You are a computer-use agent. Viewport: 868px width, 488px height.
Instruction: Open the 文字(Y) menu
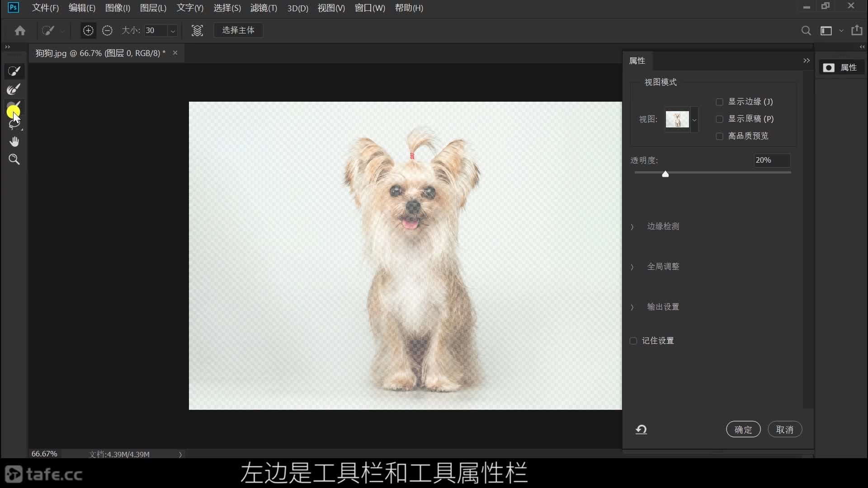point(190,8)
